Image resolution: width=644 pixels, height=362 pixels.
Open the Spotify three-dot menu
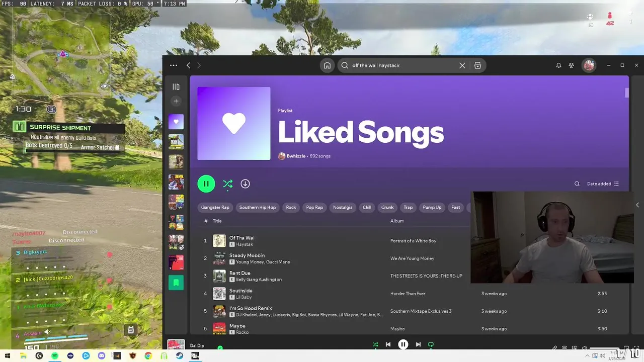coord(174,65)
